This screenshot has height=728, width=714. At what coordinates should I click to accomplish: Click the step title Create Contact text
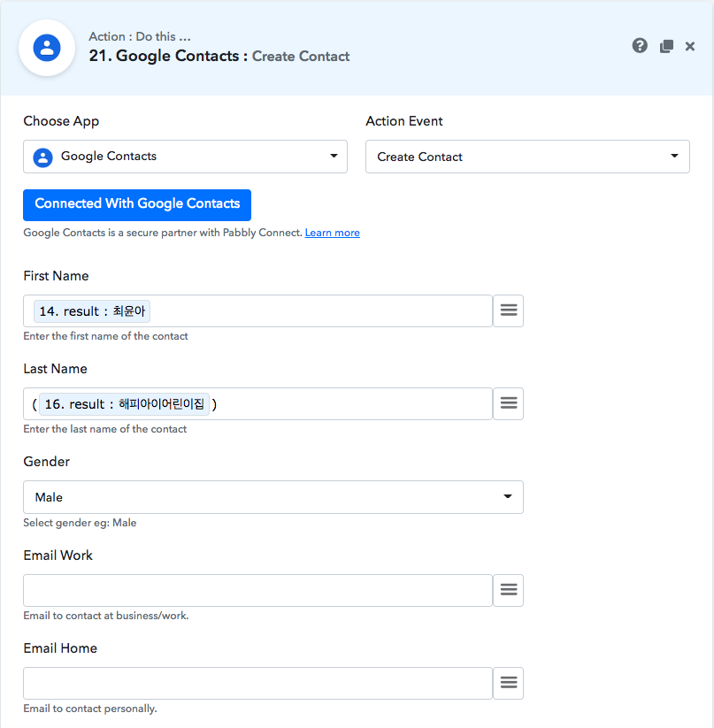[x=301, y=57]
